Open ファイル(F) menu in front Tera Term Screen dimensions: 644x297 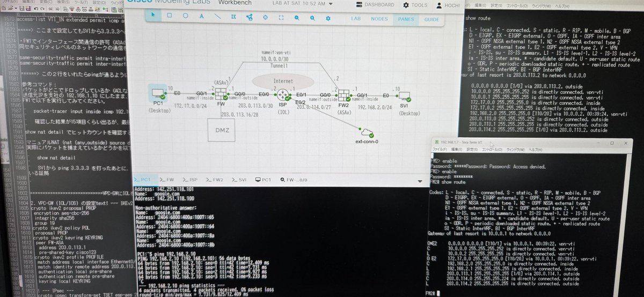(x=440, y=150)
